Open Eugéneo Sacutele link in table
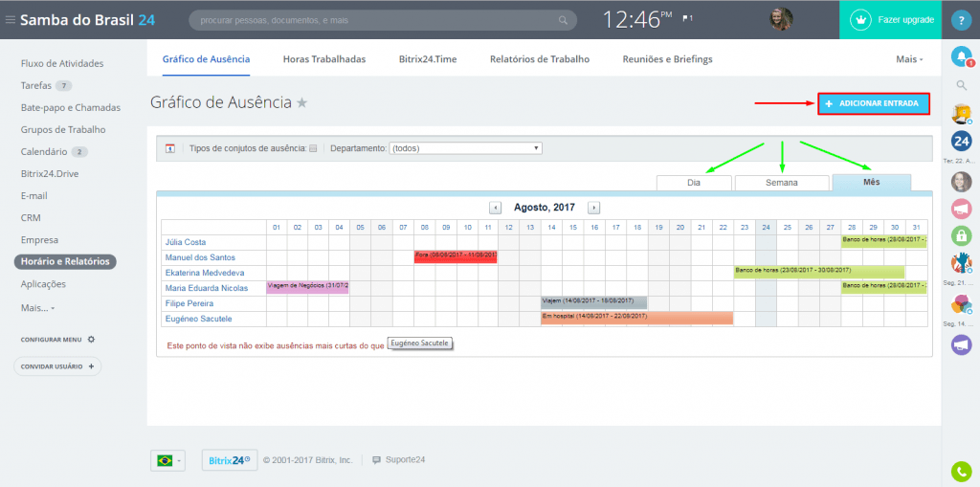 point(199,319)
